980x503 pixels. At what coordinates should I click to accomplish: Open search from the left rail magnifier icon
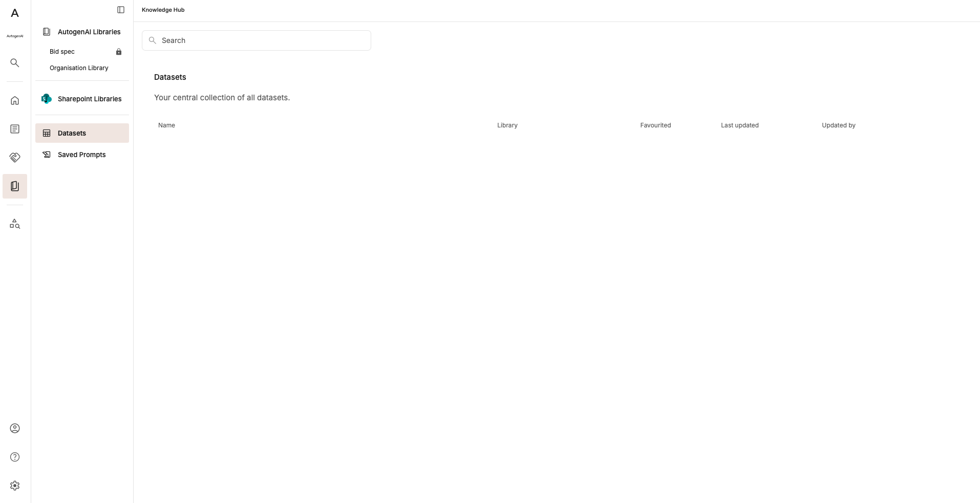coord(15,63)
